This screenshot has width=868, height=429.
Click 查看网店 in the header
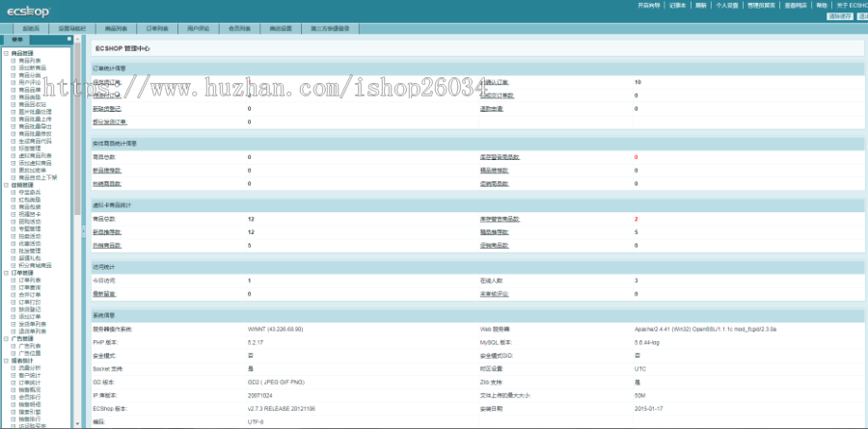pos(796,5)
